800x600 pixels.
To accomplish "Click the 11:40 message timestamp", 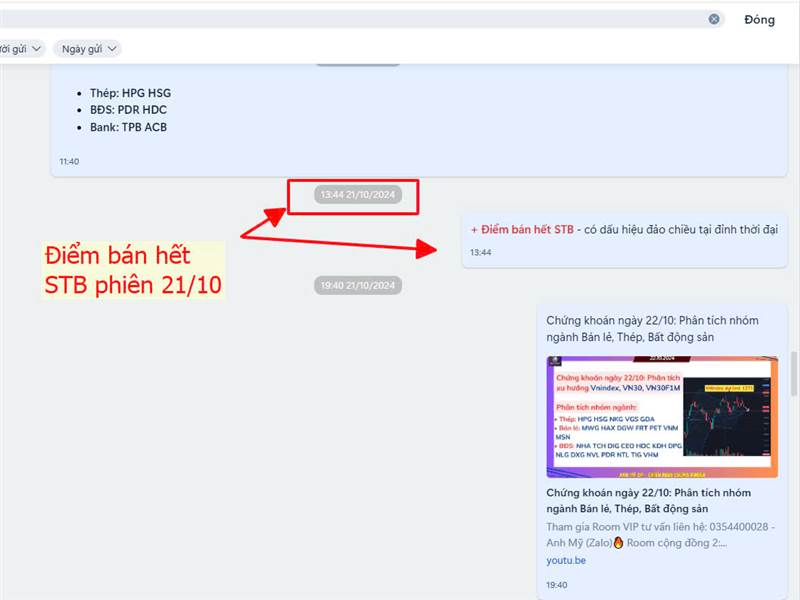I will [x=69, y=162].
